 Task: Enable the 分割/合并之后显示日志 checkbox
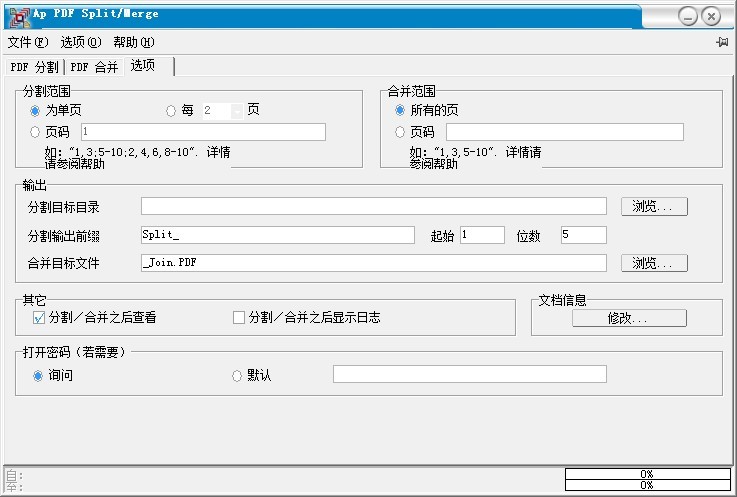click(x=239, y=318)
